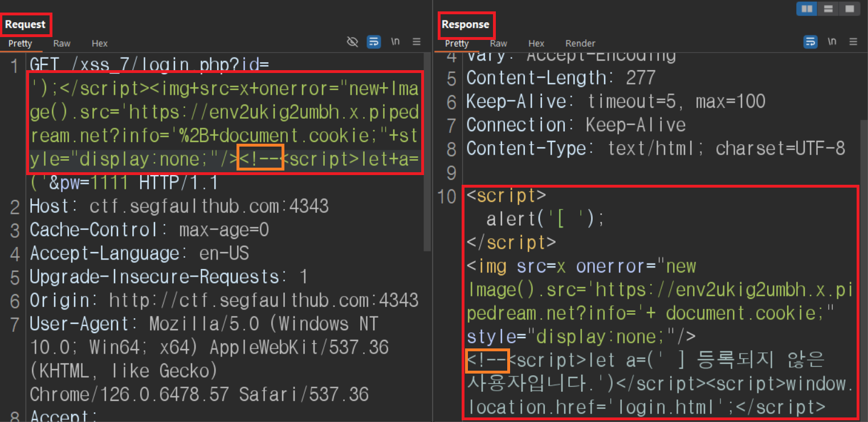Viewport: 868px width, 422px height.
Task: Click the 'Content-Type: text/html' response line
Action: click(x=655, y=148)
